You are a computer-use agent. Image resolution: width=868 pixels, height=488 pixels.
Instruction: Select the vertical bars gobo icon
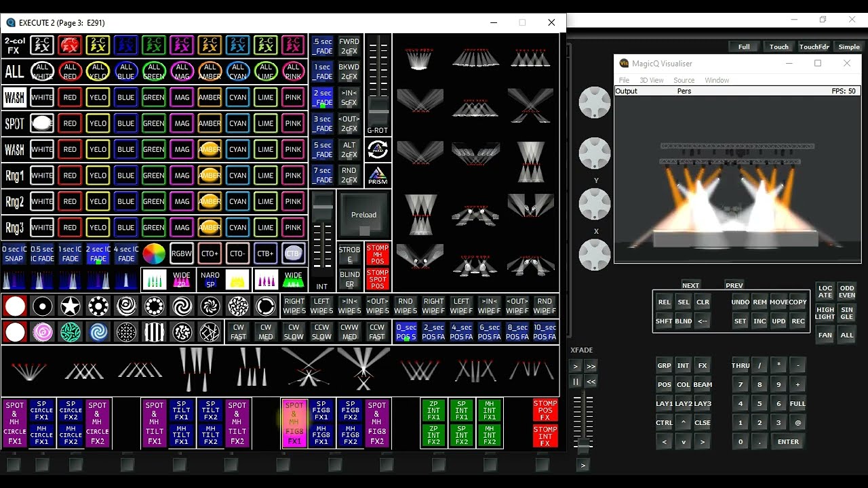pos(154,332)
